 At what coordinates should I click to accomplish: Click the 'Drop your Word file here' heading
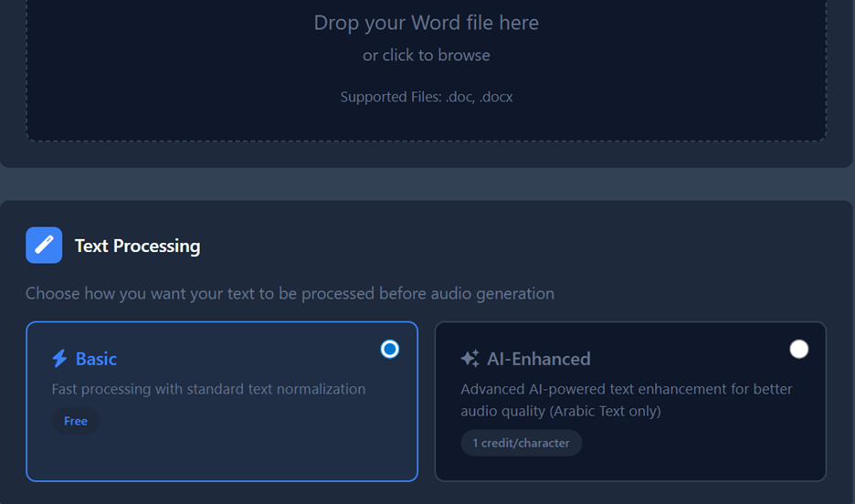[x=426, y=23]
